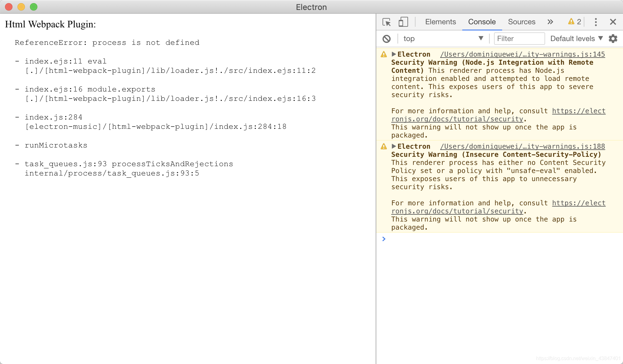Click the index.ejs:11 eval stack line

point(66,61)
